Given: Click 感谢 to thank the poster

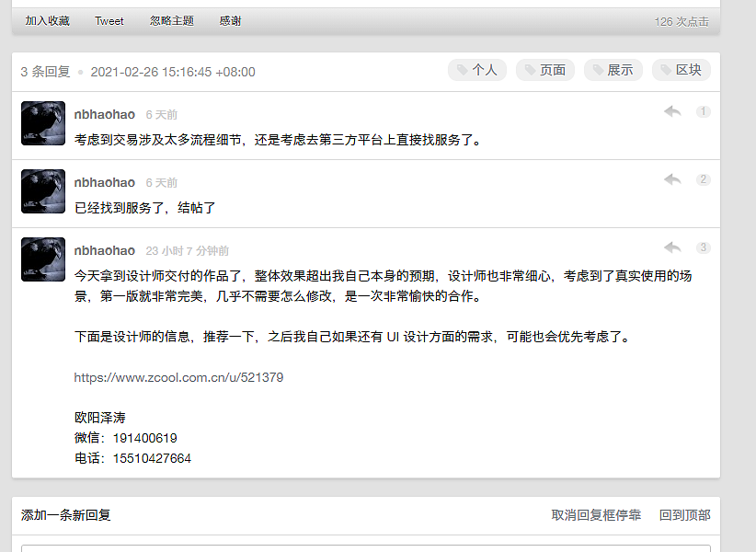Looking at the screenshot, I should [230, 21].
